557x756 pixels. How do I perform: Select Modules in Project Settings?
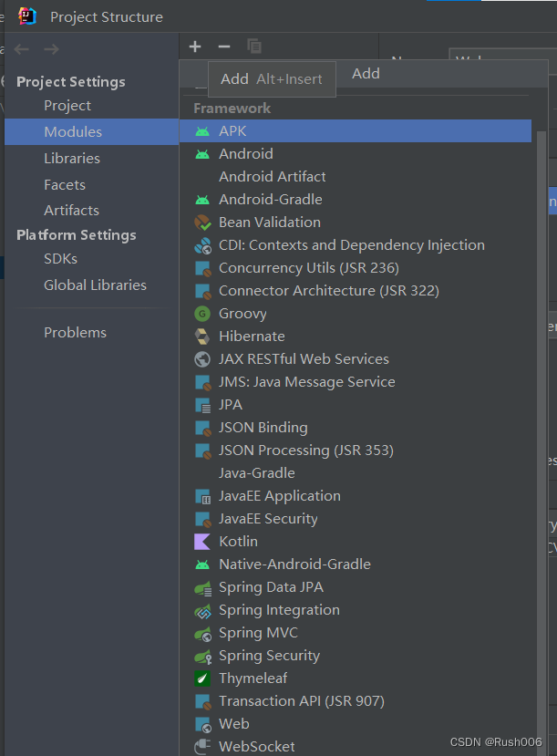pos(91,131)
